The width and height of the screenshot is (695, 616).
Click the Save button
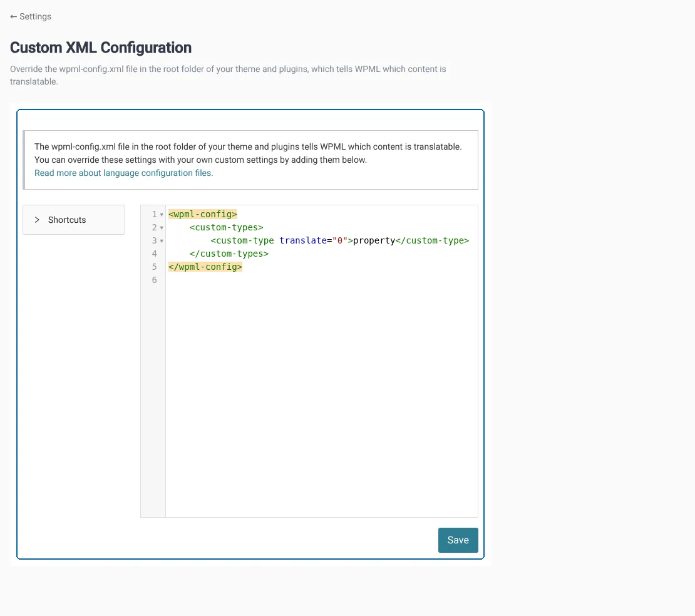click(x=458, y=540)
